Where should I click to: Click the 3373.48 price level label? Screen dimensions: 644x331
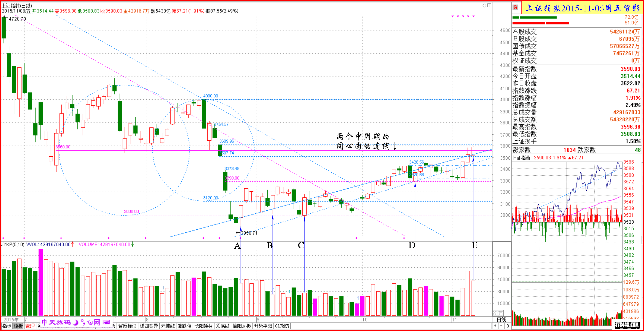pyautogui.click(x=232, y=168)
